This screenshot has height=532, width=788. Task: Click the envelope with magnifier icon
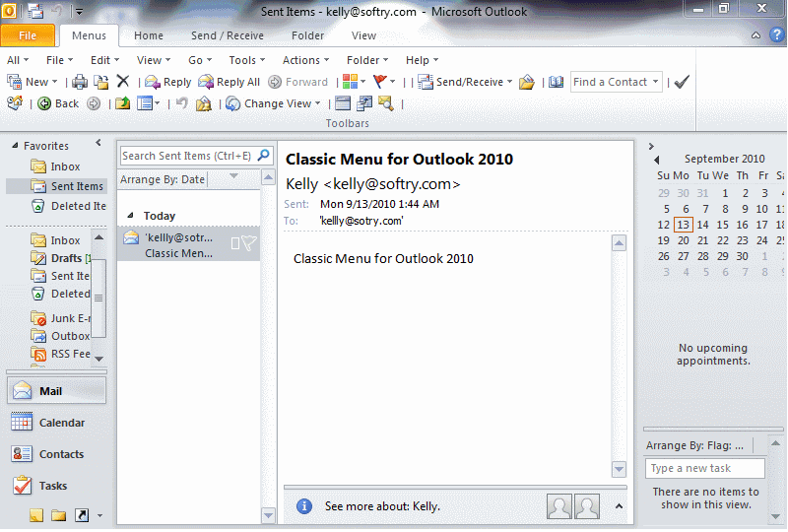click(x=386, y=103)
